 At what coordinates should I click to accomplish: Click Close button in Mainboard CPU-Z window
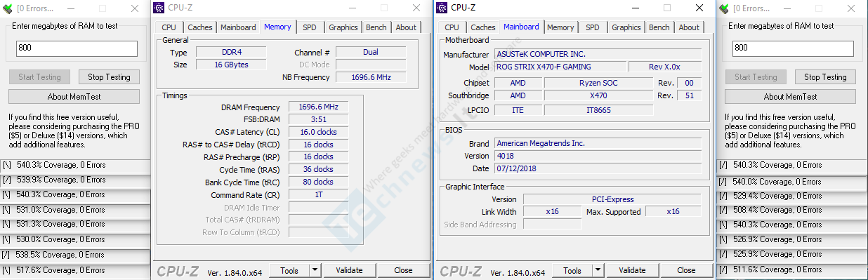point(686,270)
